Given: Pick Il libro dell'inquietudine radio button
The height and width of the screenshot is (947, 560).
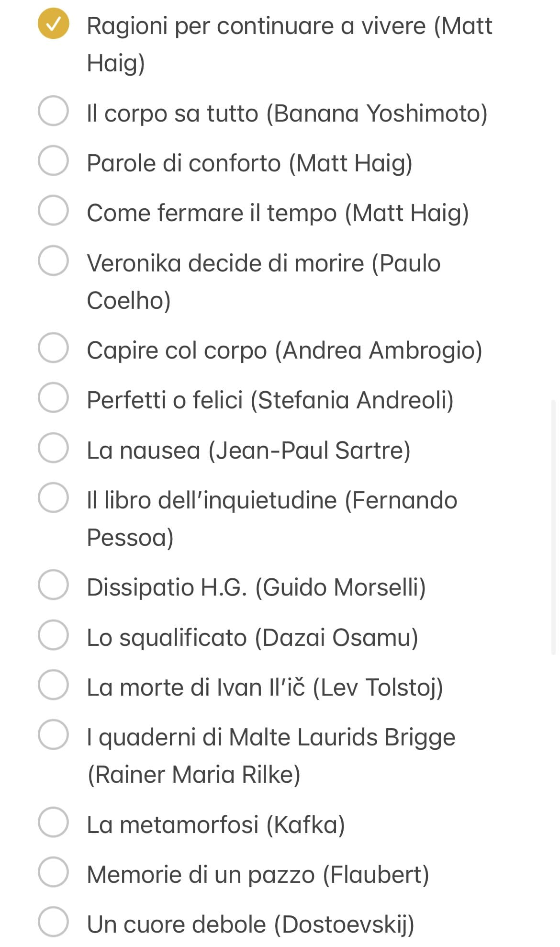Looking at the screenshot, I should click(53, 497).
